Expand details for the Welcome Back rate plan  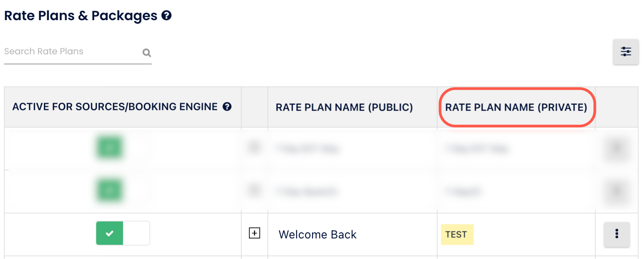pyautogui.click(x=255, y=233)
